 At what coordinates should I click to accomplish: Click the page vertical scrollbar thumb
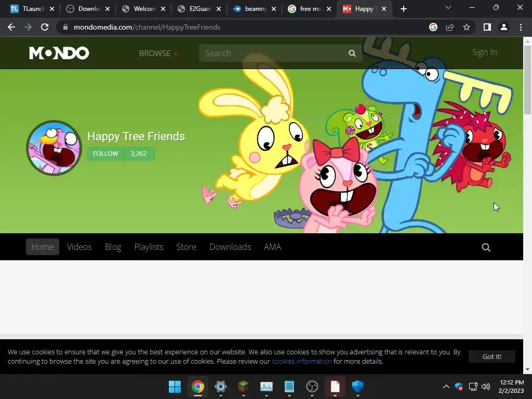527,80
